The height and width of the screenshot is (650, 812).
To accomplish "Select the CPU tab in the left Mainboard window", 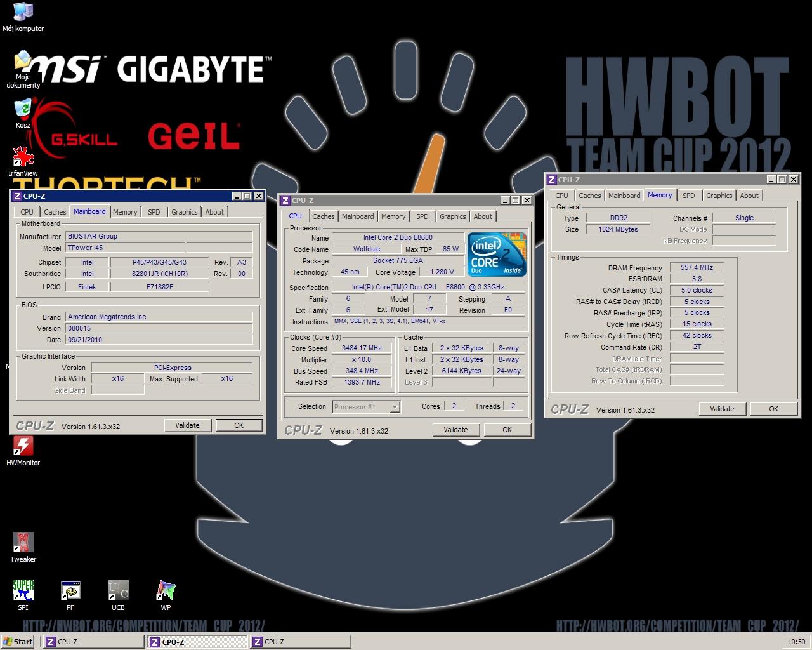I will (x=27, y=212).
